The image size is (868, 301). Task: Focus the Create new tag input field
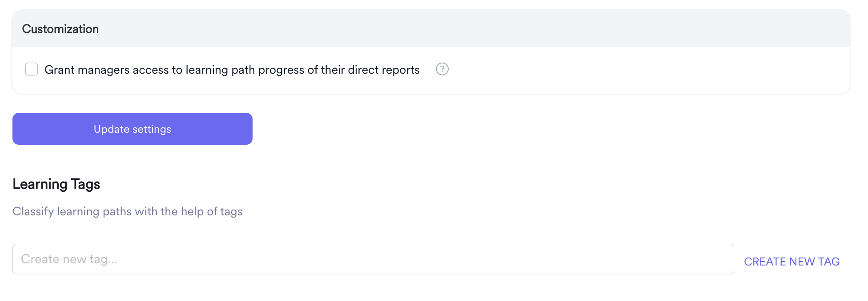tap(373, 259)
